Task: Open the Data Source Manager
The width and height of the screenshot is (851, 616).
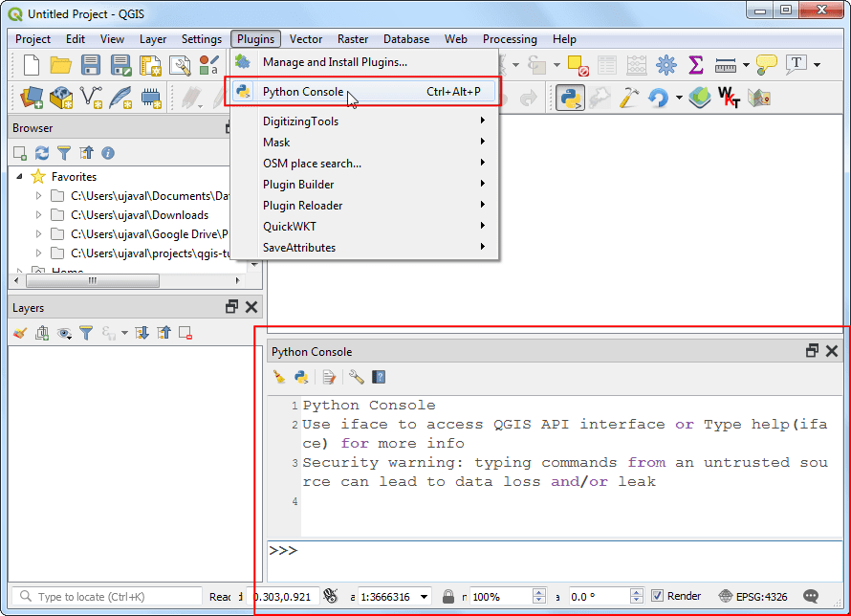Action: [31, 97]
